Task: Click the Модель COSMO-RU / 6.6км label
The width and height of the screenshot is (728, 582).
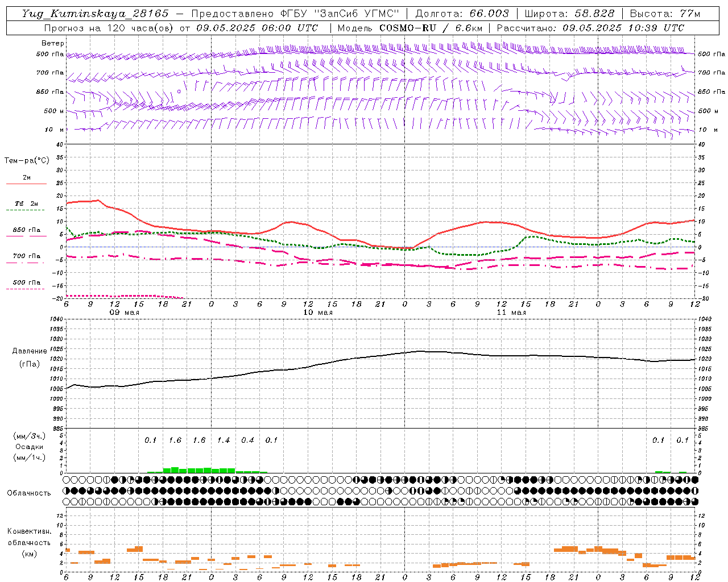Action: pos(409,28)
